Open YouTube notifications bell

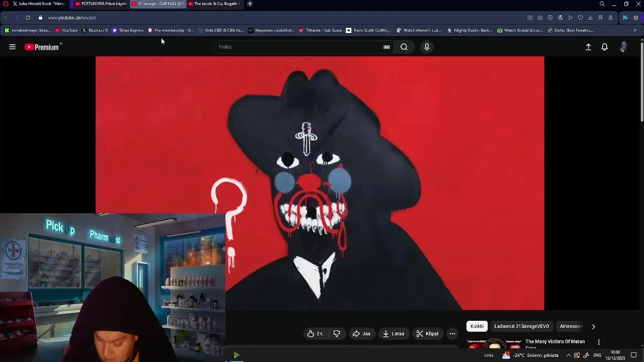tap(605, 47)
